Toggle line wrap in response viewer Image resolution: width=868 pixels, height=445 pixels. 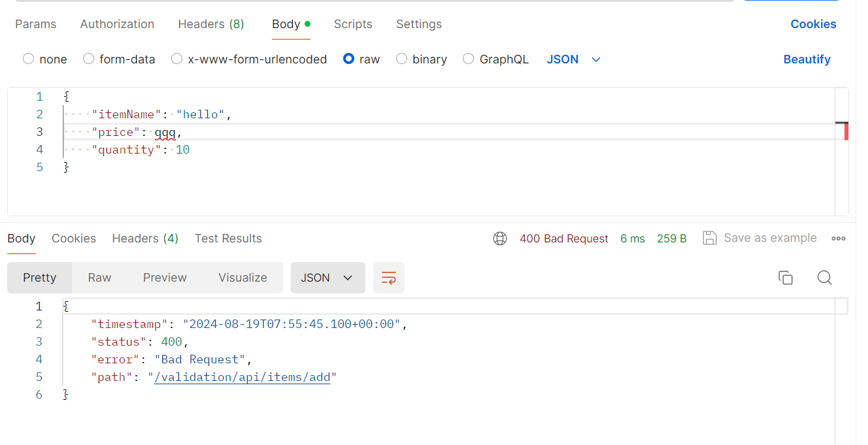(389, 278)
